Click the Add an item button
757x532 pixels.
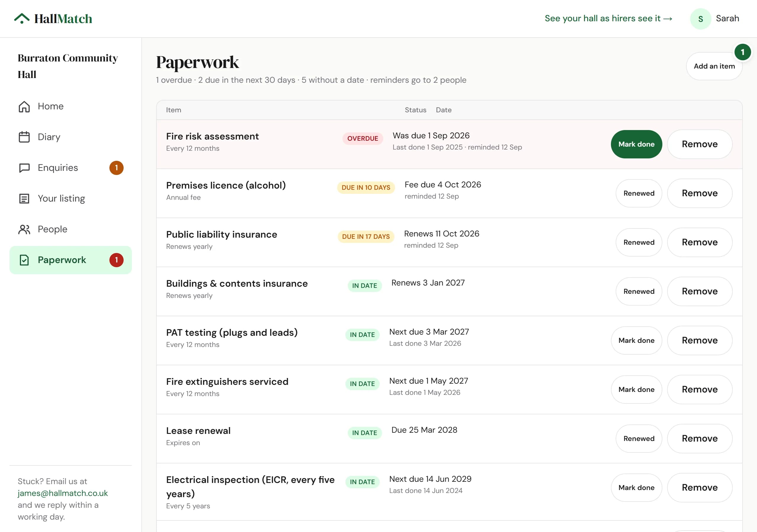pos(714,66)
